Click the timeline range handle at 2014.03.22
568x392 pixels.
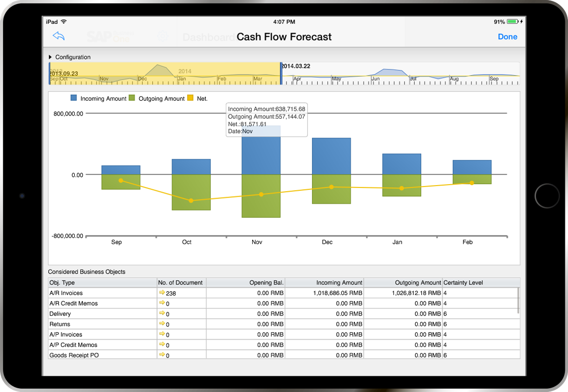coord(281,73)
